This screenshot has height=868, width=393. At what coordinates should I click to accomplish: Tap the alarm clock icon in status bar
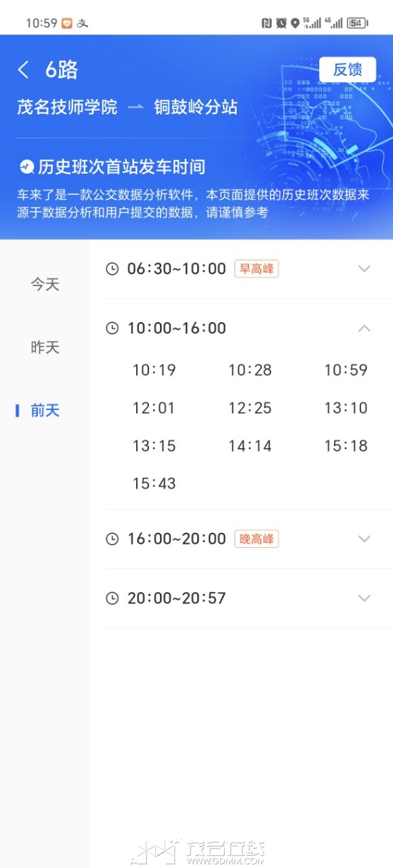(281, 23)
